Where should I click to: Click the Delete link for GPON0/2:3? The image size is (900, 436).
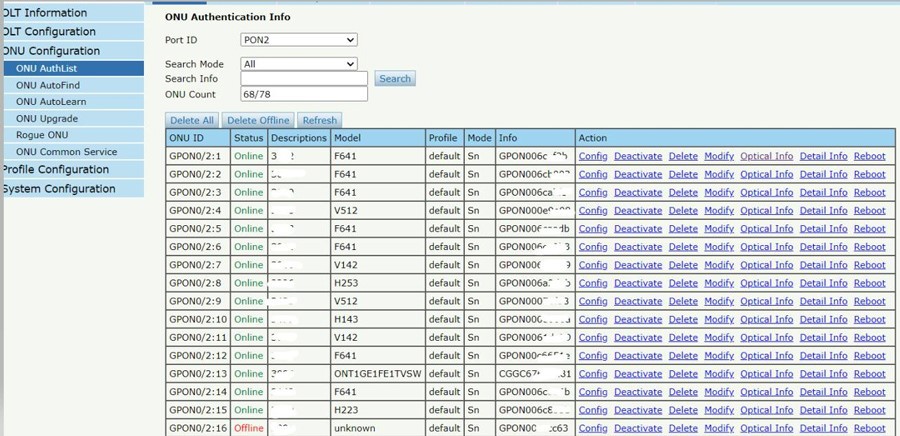683,192
